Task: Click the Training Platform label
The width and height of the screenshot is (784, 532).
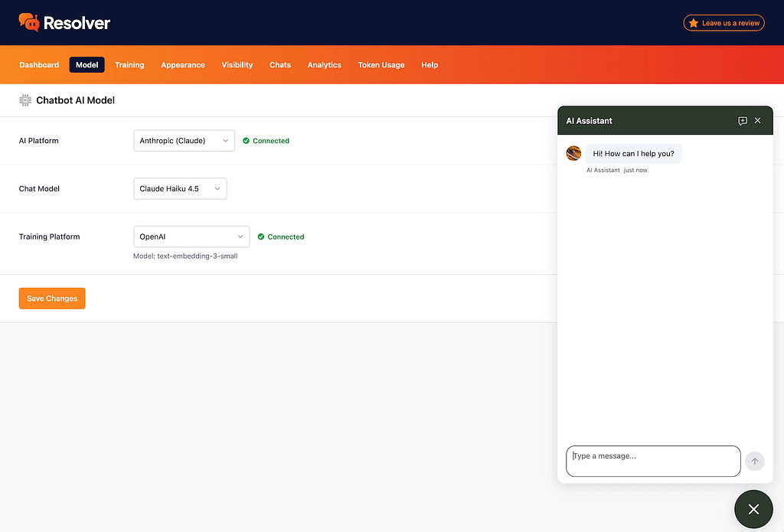Action: click(x=50, y=237)
